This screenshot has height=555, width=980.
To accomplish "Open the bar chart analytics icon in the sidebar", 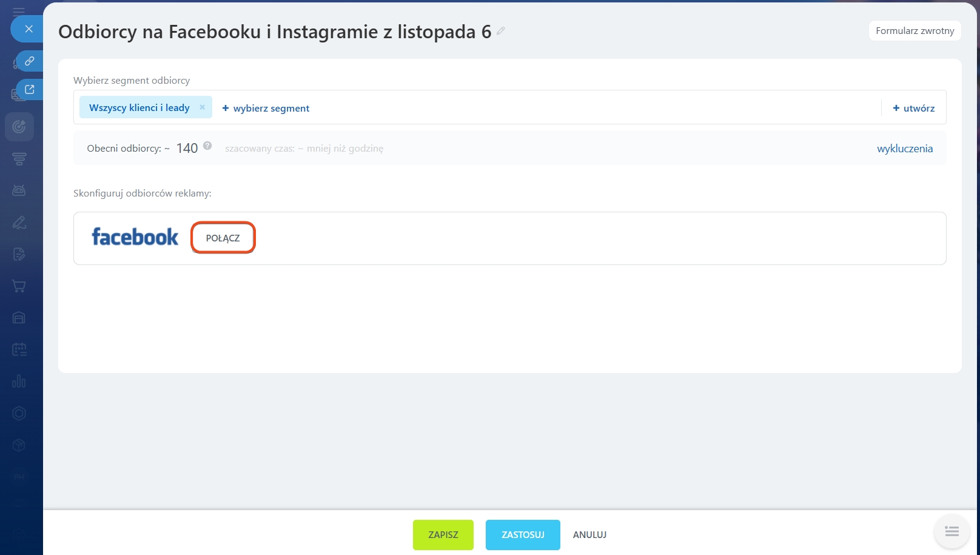I will tap(19, 382).
